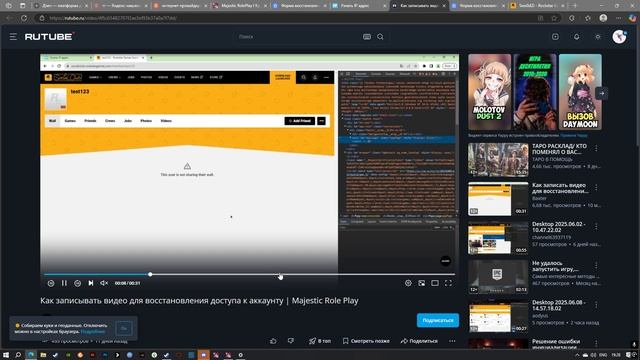Like the video with thumbs up

click(273, 341)
